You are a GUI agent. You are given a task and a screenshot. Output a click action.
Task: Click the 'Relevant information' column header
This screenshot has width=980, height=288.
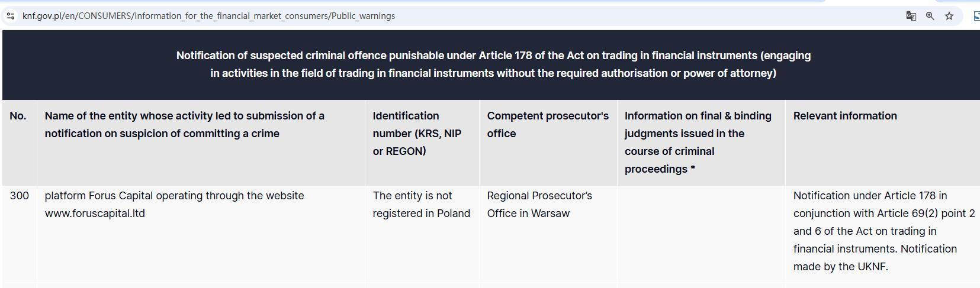[844, 116]
